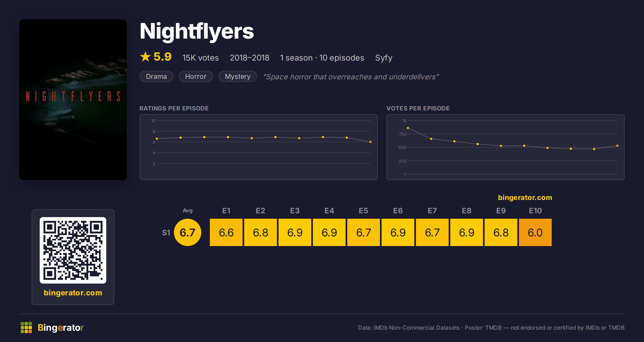The height and width of the screenshot is (342, 644).
Task: Click last data point in ratings chart
Action: coord(371,142)
